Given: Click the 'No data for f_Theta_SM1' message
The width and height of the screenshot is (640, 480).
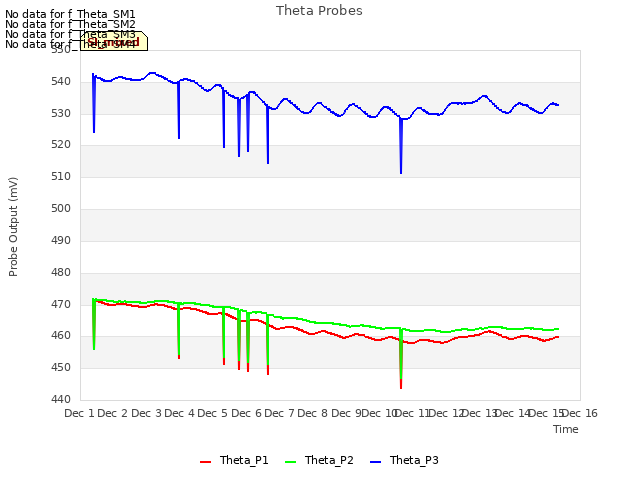Looking at the screenshot, I should click(x=70, y=14).
